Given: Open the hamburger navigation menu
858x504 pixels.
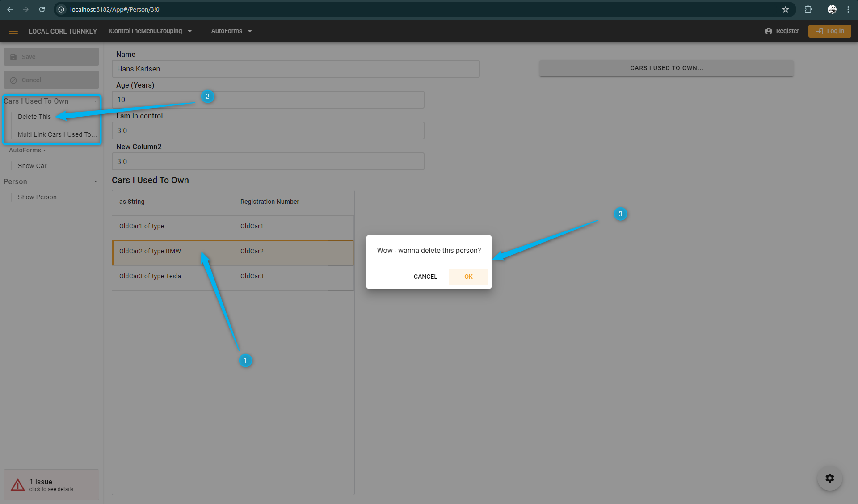Looking at the screenshot, I should pyautogui.click(x=13, y=31).
